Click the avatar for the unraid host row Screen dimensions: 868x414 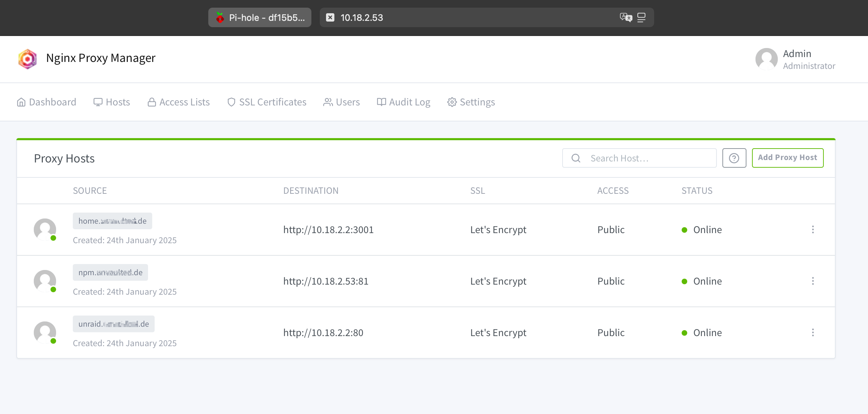coord(45,332)
